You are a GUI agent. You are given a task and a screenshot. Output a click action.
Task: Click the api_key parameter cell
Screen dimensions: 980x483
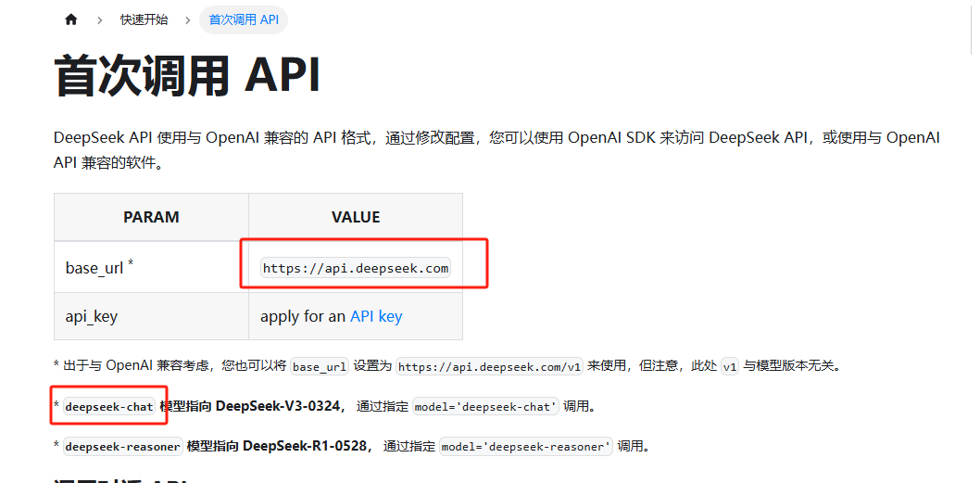pyautogui.click(x=151, y=316)
